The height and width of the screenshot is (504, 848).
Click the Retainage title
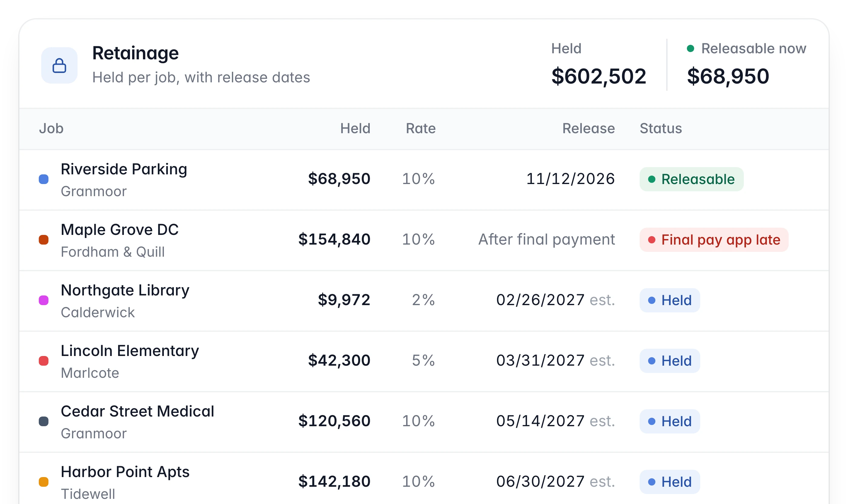(x=135, y=53)
